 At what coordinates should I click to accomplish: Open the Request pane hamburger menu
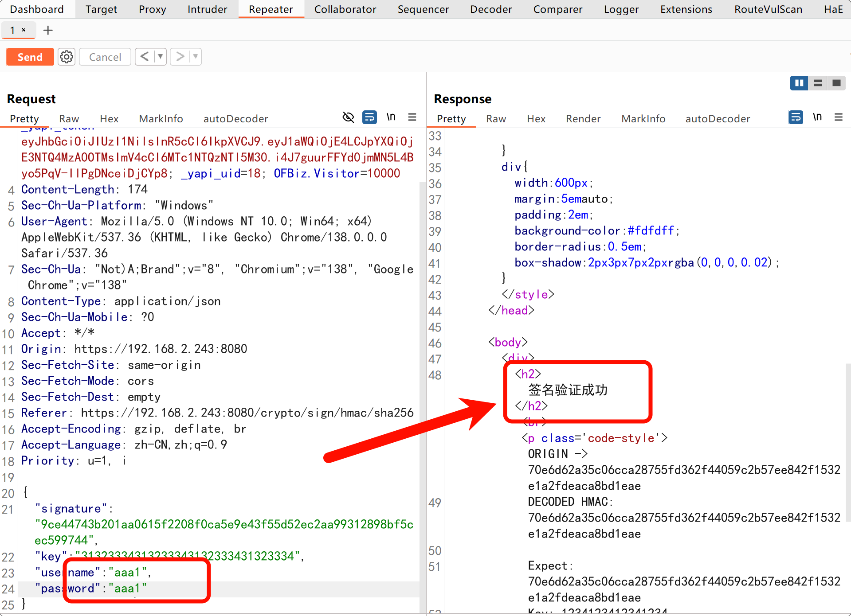tap(412, 117)
